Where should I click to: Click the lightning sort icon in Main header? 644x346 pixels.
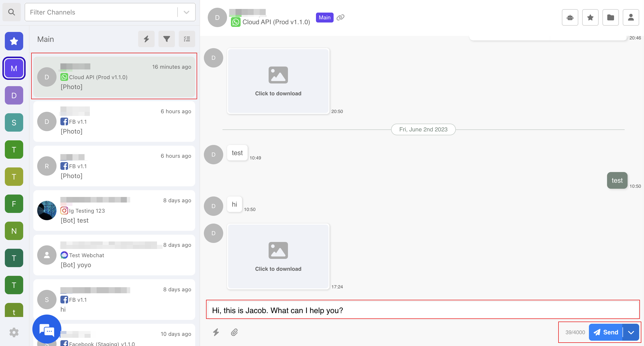tap(146, 39)
